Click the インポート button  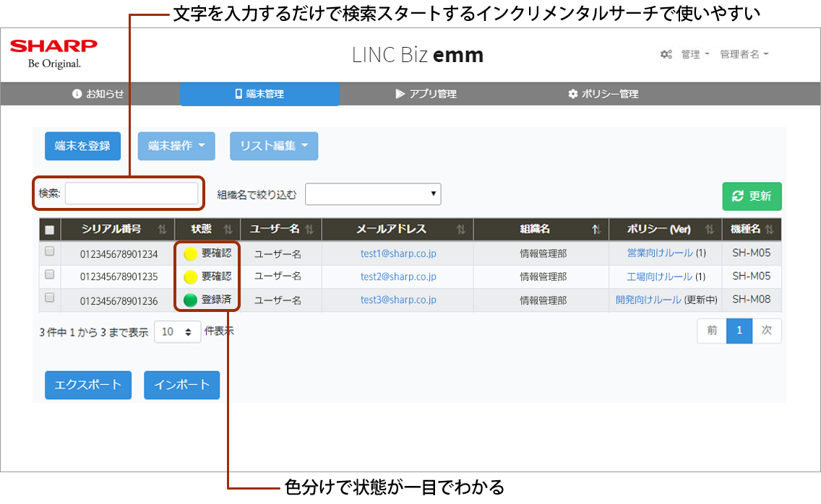pos(181,385)
